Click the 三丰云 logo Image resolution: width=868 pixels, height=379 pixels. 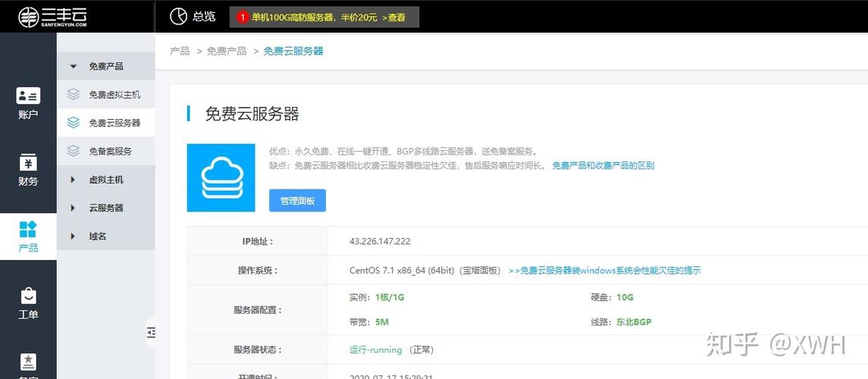click(x=52, y=17)
